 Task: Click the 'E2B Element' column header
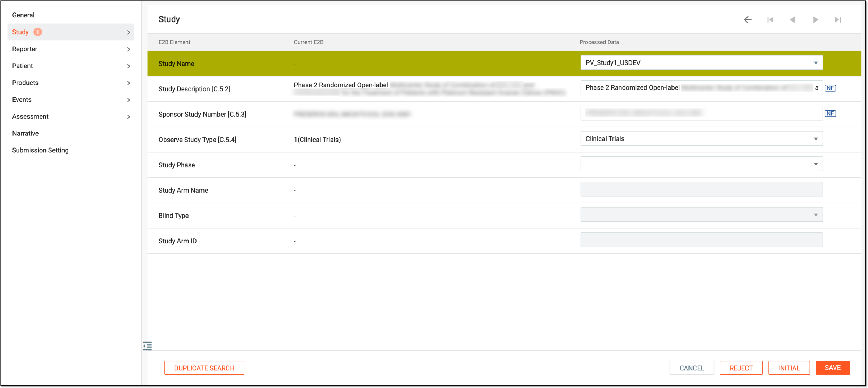[x=174, y=42]
